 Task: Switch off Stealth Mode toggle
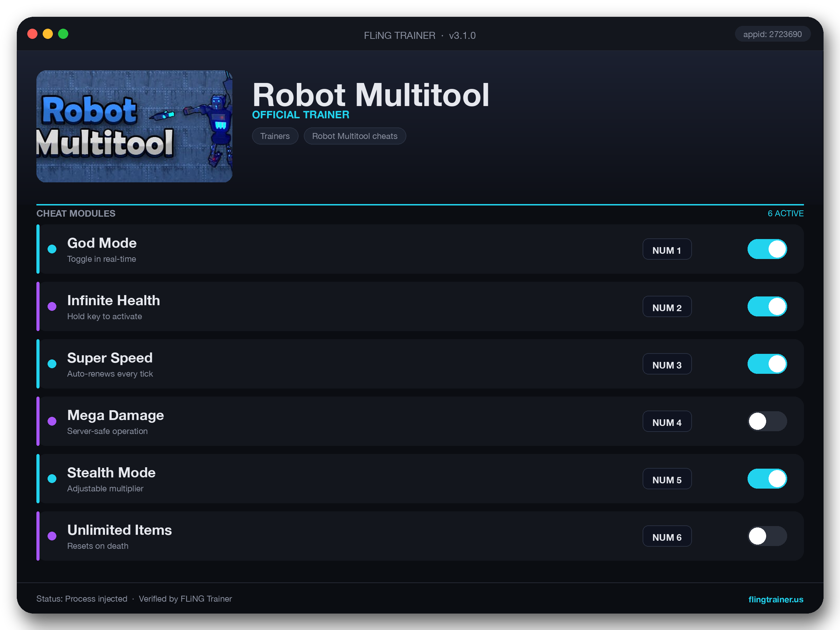tap(767, 478)
